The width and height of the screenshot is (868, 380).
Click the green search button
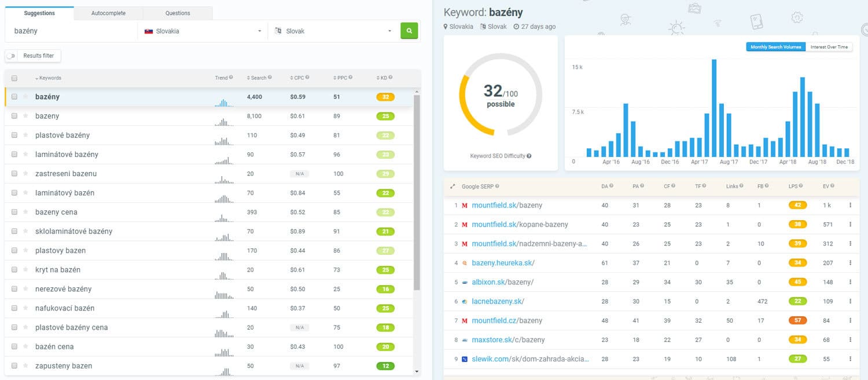(x=409, y=31)
